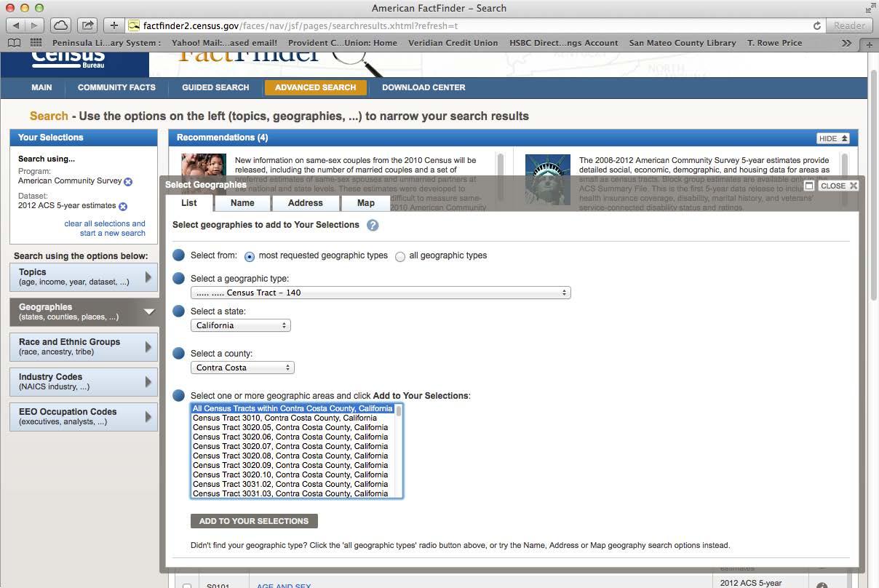Select Census Tract 3031.02 in the list

tap(293, 485)
